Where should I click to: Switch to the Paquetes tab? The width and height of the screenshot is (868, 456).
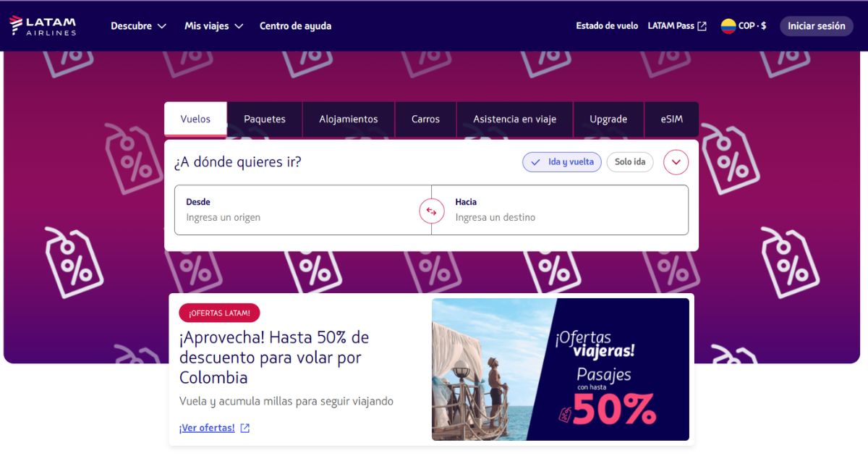coord(265,119)
